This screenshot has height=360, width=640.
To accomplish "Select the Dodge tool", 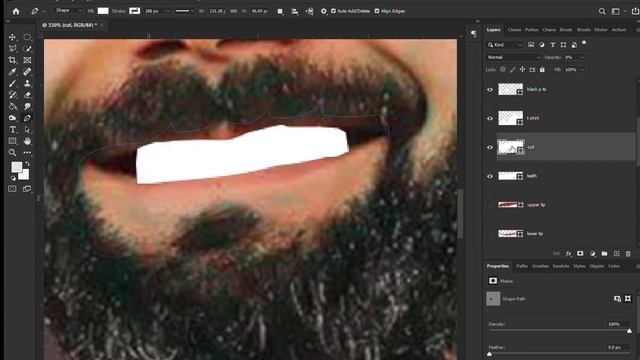I will [13, 118].
